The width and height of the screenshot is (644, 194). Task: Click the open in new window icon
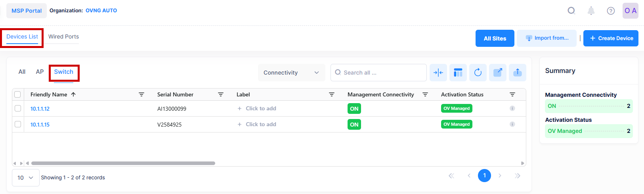(497, 73)
